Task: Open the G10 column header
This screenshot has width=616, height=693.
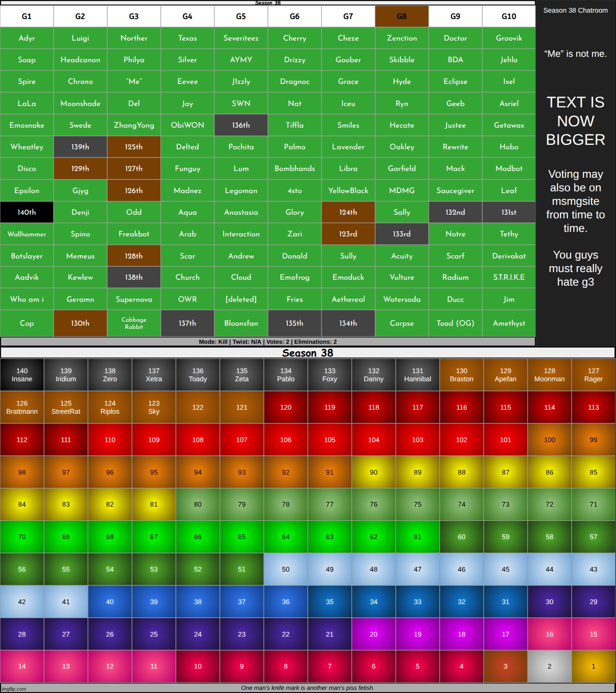Action: (x=509, y=17)
